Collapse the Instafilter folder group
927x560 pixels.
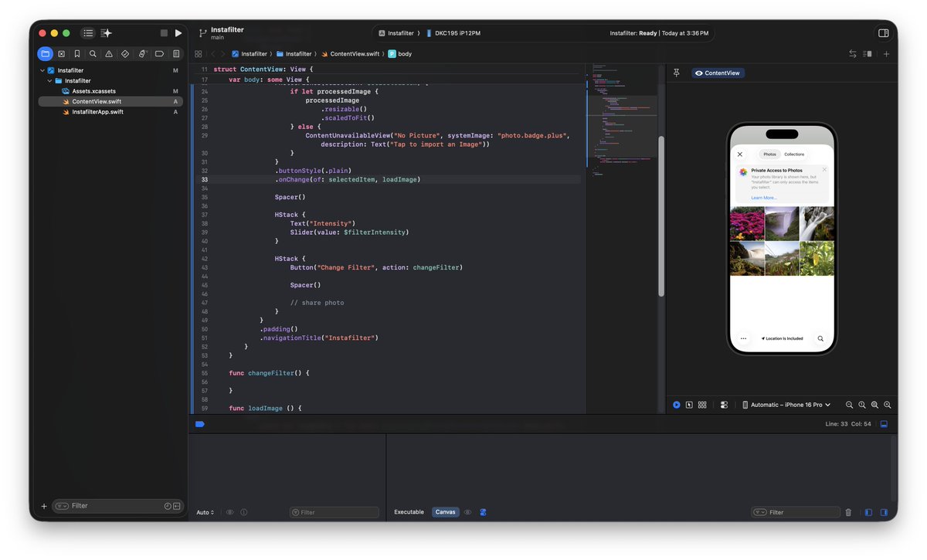50,80
